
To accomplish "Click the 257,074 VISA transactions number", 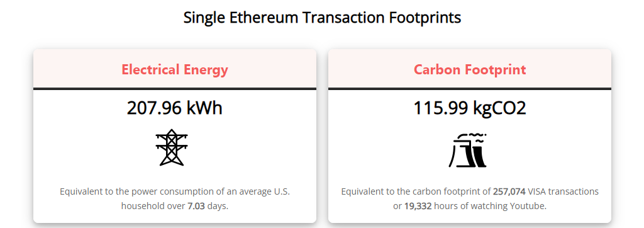I will point(509,191).
